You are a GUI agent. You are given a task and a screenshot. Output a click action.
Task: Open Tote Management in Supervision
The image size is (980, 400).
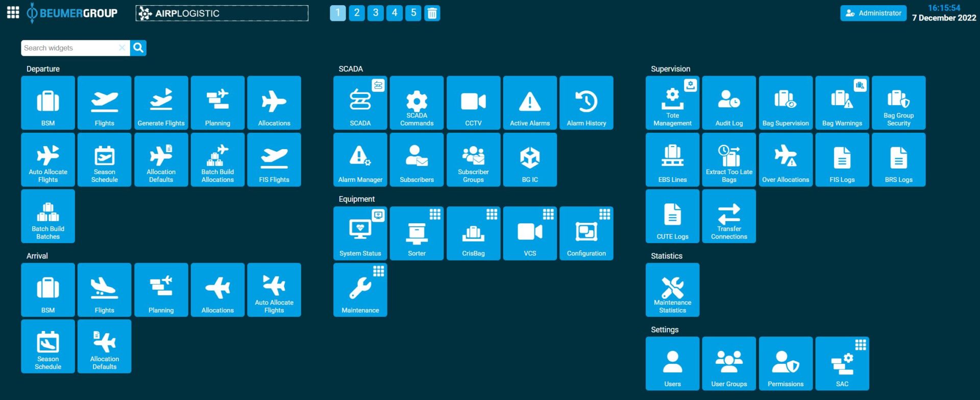pos(672,104)
